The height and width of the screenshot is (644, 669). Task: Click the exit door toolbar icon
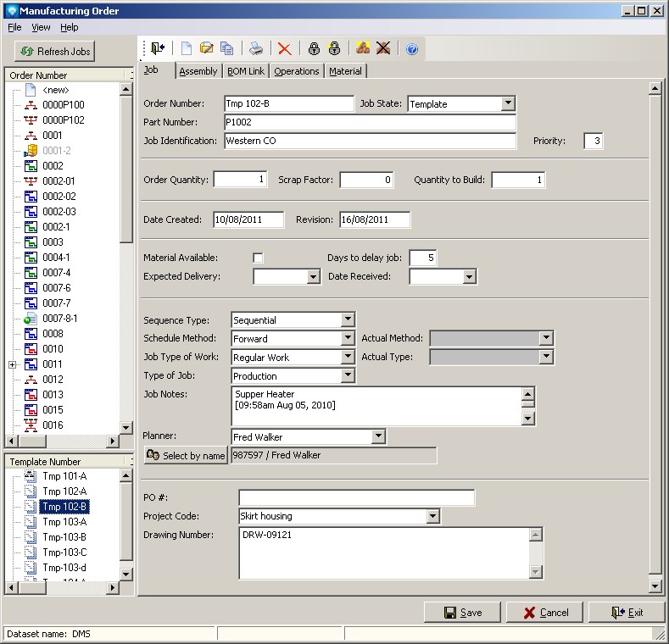158,49
